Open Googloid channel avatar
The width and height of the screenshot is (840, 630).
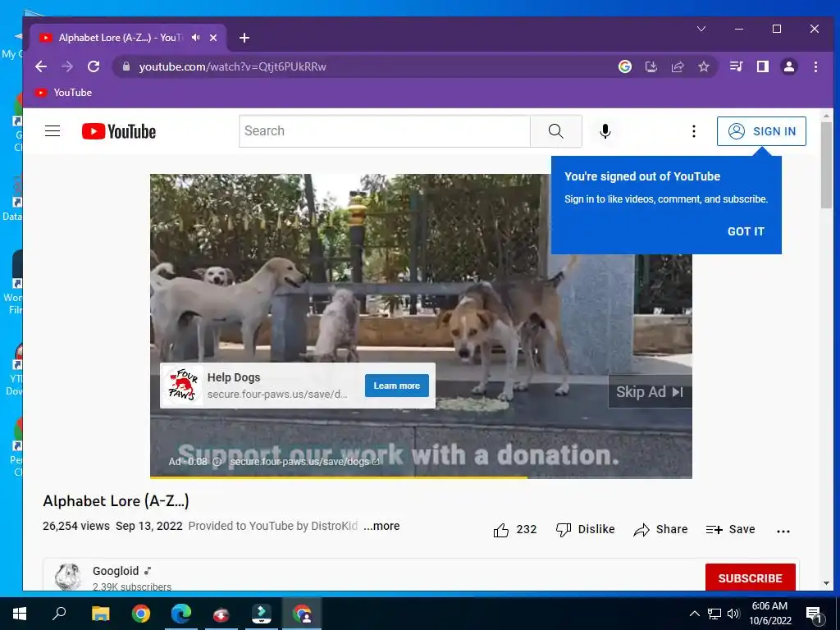point(68,577)
